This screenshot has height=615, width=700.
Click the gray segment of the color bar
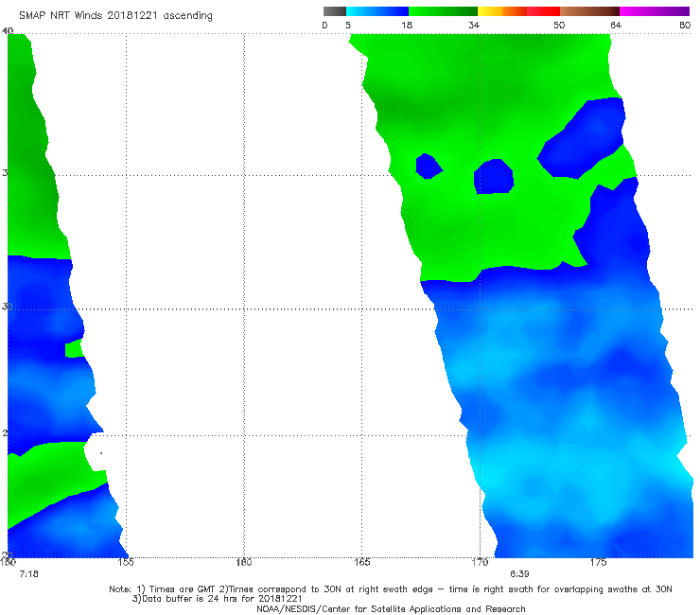click(x=334, y=11)
